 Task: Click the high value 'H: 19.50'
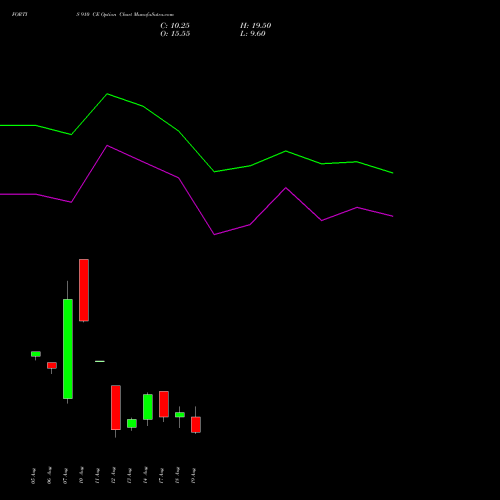[255, 26]
